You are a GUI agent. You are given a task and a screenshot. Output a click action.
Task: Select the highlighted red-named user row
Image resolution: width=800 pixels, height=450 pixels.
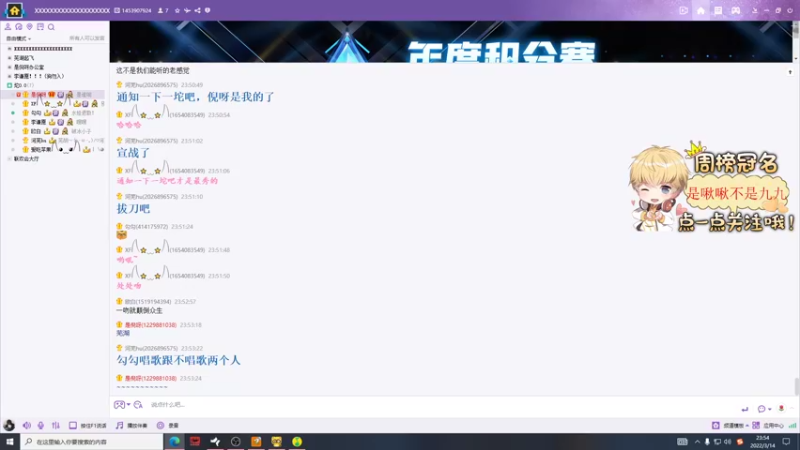pyautogui.click(x=55, y=94)
